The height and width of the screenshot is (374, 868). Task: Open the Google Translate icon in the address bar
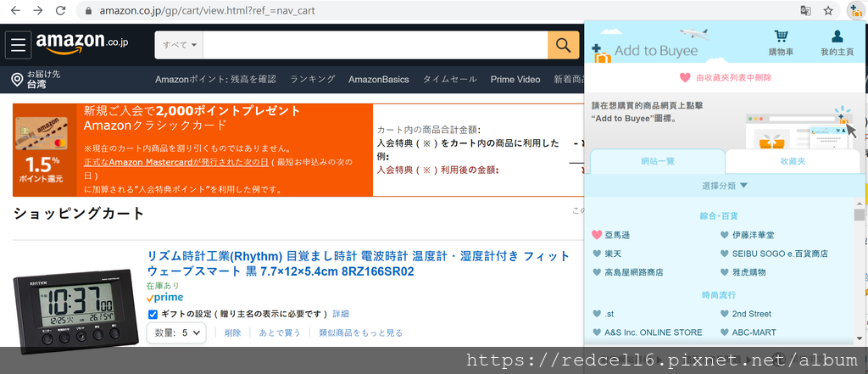pos(805,10)
